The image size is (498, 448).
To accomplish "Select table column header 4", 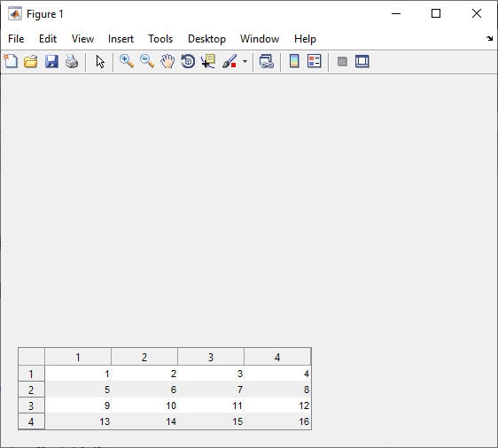I will 277,357.
